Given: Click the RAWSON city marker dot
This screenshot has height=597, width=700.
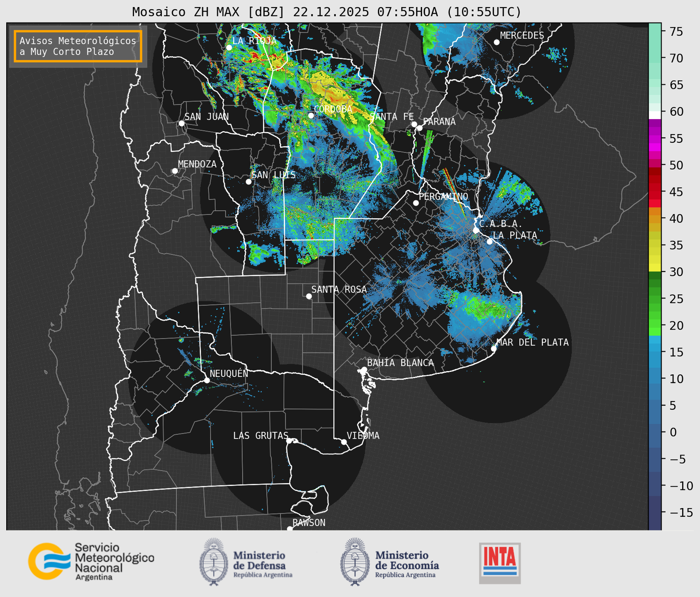Looking at the screenshot, I should point(290,528).
